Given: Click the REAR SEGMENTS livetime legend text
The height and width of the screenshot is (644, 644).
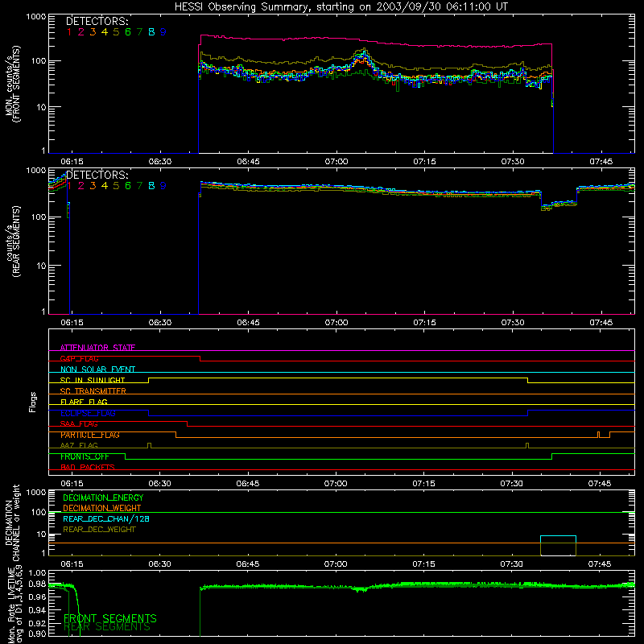Looking at the screenshot, I should (107, 627).
